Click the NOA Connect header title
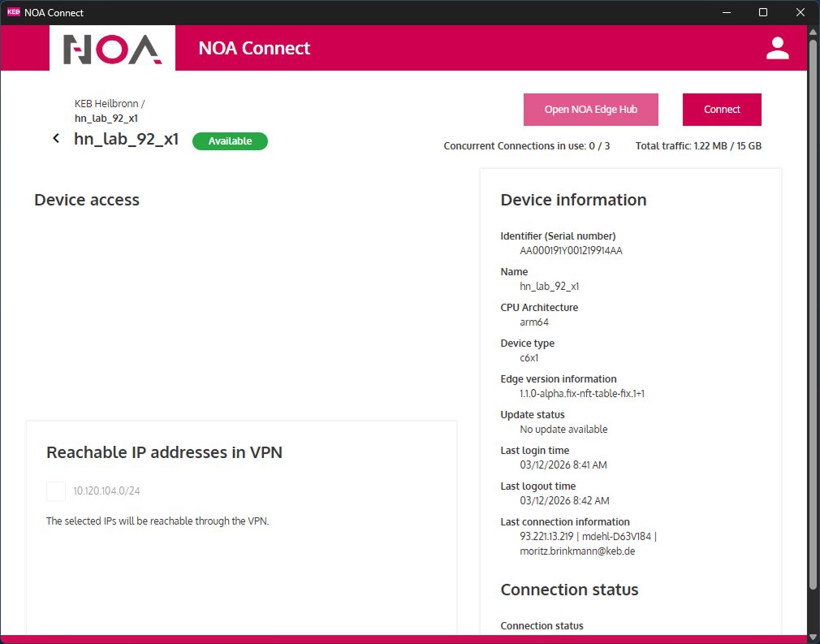Screen dimensions: 820x644 point(254,48)
